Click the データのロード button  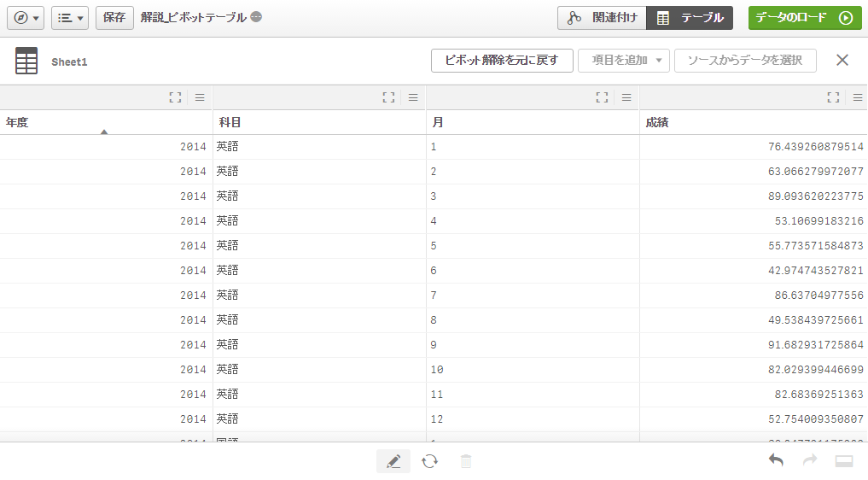tap(804, 18)
